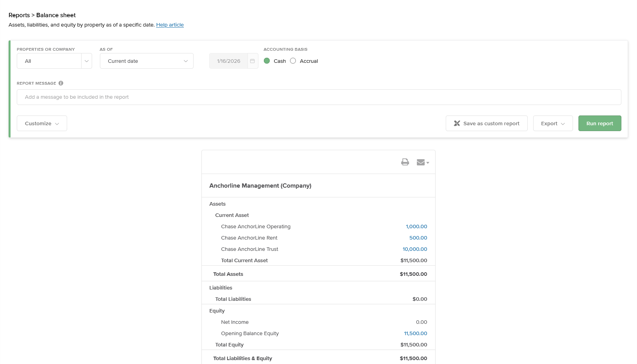Open Opening Balance Equity 11,500.00 amount
637x364 pixels.
(x=415, y=333)
